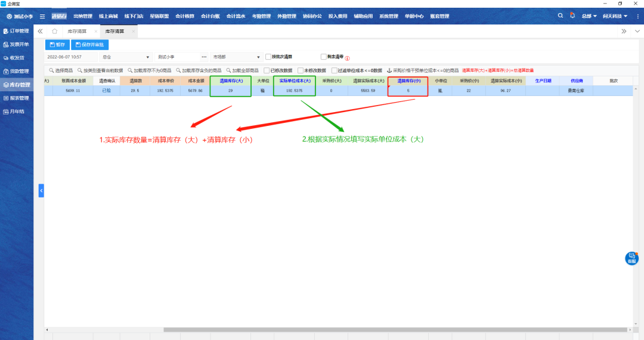Click the 暂存 button
Image resolution: width=644 pixels, height=340 pixels.
57,45
